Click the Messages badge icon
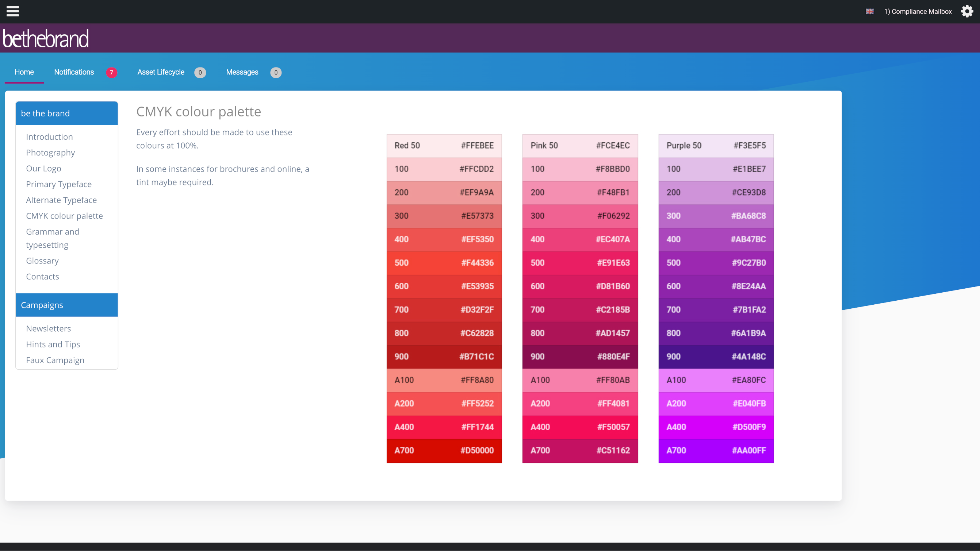The image size is (980, 551). (x=275, y=72)
